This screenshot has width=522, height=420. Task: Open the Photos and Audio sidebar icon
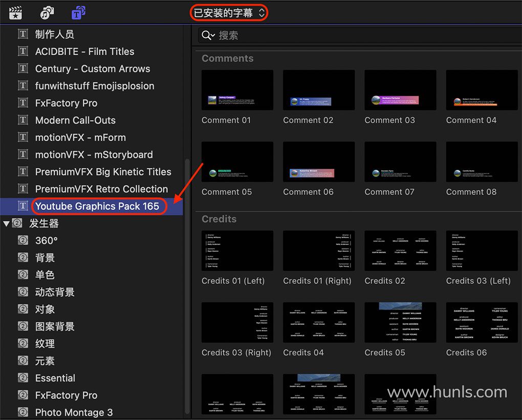pos(47,13)
